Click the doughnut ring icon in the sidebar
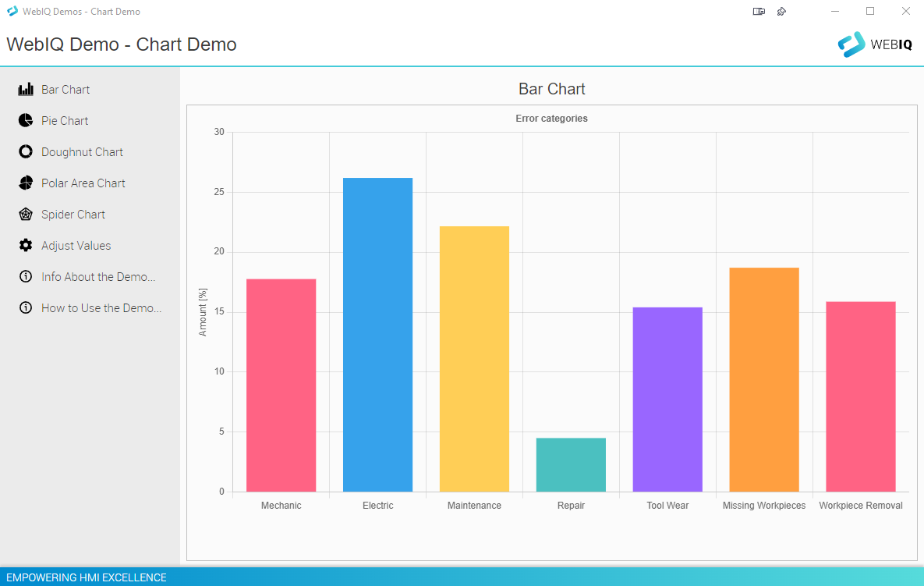 click(25, 152)
